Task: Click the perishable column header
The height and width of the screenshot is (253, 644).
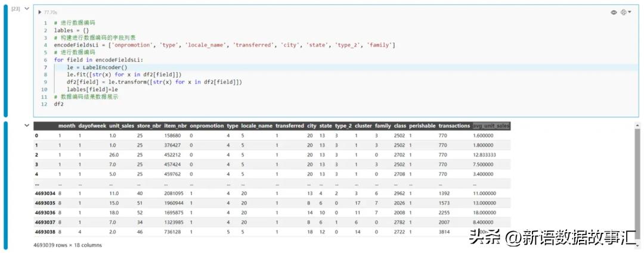Action: 422,126
